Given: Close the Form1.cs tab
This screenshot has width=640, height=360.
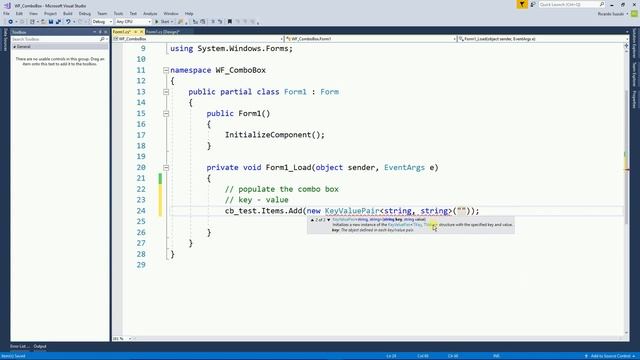Looking at the screenshot, I should 141,32.
